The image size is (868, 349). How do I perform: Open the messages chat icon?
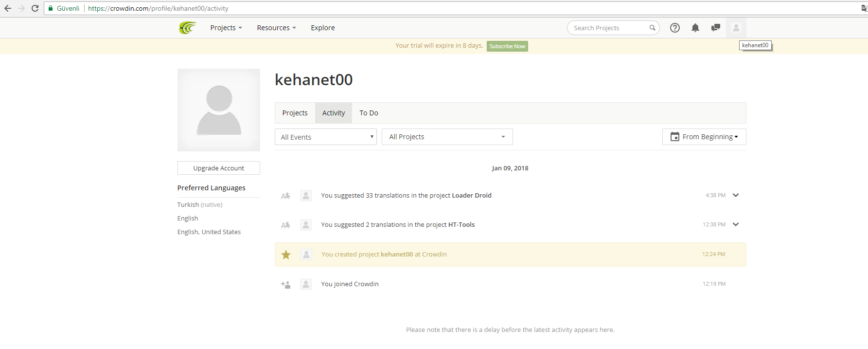(x=716, y=28)
